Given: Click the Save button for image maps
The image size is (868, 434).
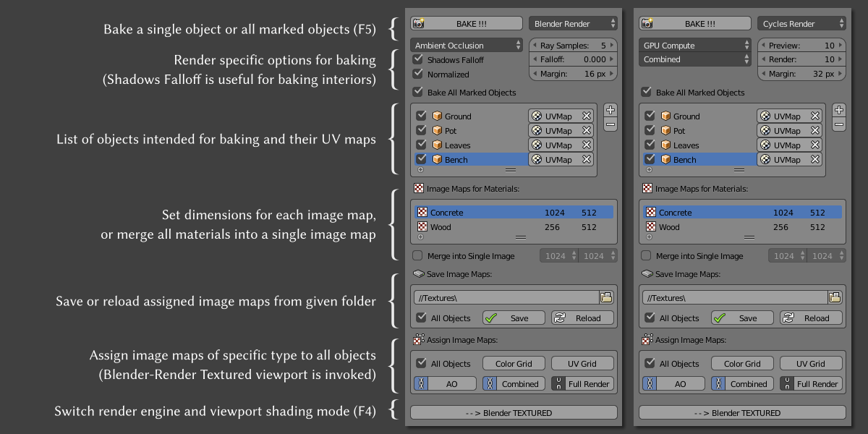Looking at the screenshot, I should pyautogui.click(x=513, y=317).
